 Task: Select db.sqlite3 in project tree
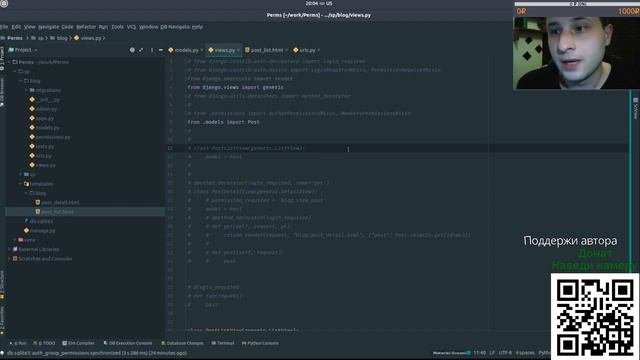(x=39, y=221)
